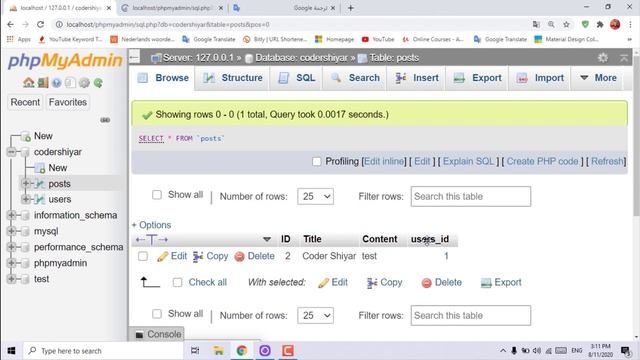640x360 pixels.
Task: Expand performance_schema database node
Action: coord(11,247)
